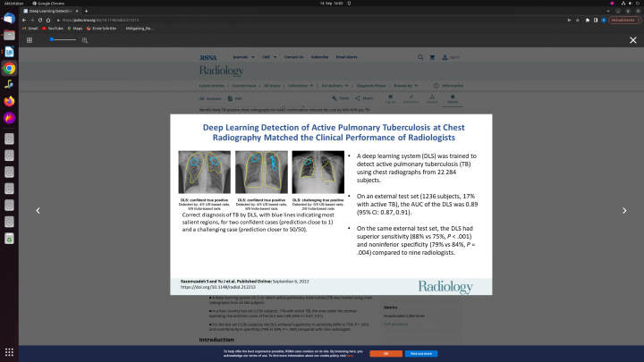This screenshot has height=362, width=644.
Task: Expand the Journals dropdown menu
Action: tap(243, 57)
